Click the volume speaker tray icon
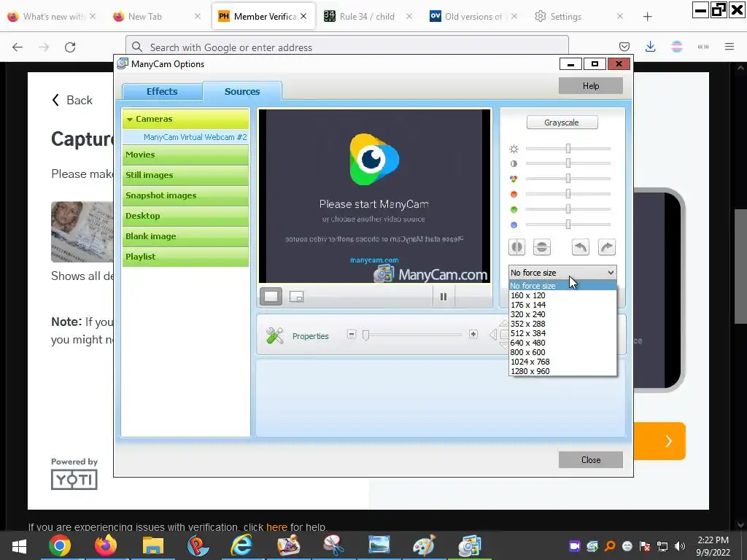Image resolution: width=747 pixels, height=560 pixels. point(680,546)
